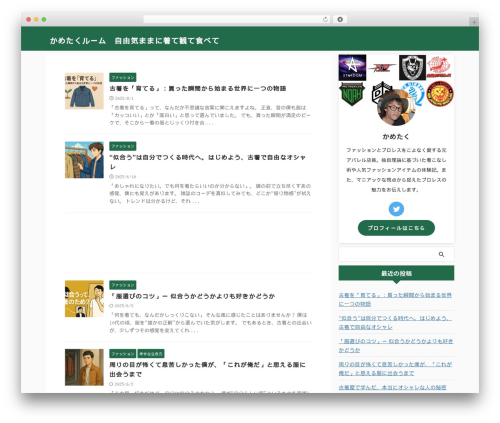The width and height of the screenshot is (500, 423).
Task: Click the かめたく name under the avatar
Action: point(396,137)
